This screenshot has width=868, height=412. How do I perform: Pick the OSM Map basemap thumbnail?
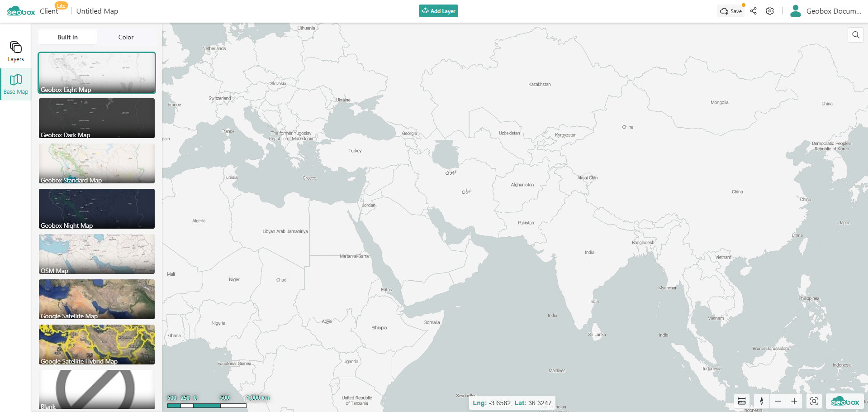tap(97, 254)
